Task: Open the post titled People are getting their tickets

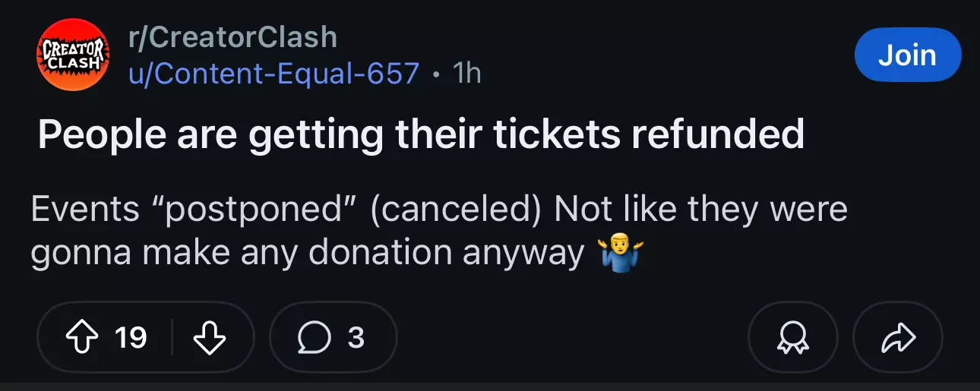Action: pos(421,135)
